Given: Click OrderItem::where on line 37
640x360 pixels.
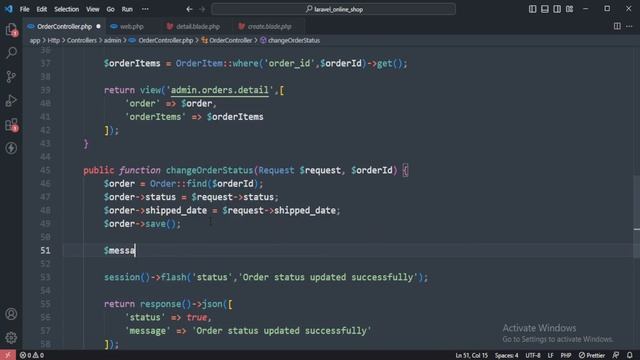Looking at the screenshot, I should [x=218, y=64].
